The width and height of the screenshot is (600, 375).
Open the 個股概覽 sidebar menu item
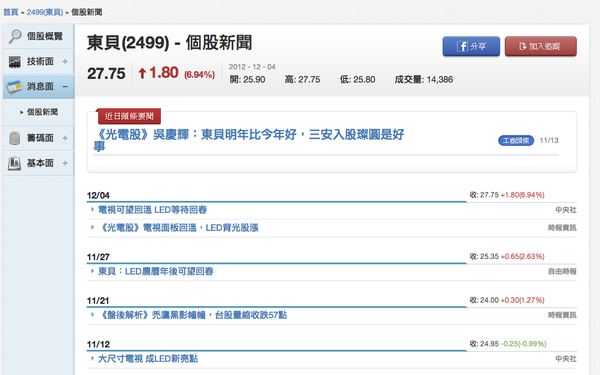click(39, 36)
